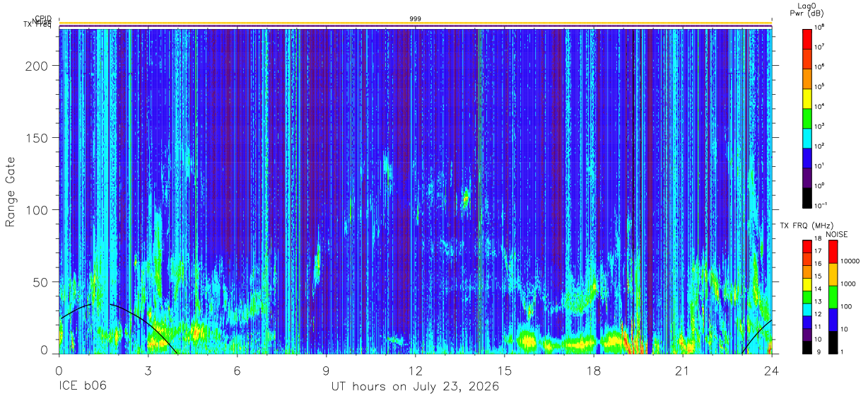Click the red top segment of TX FRQ colorbar

tap(807, 247)
